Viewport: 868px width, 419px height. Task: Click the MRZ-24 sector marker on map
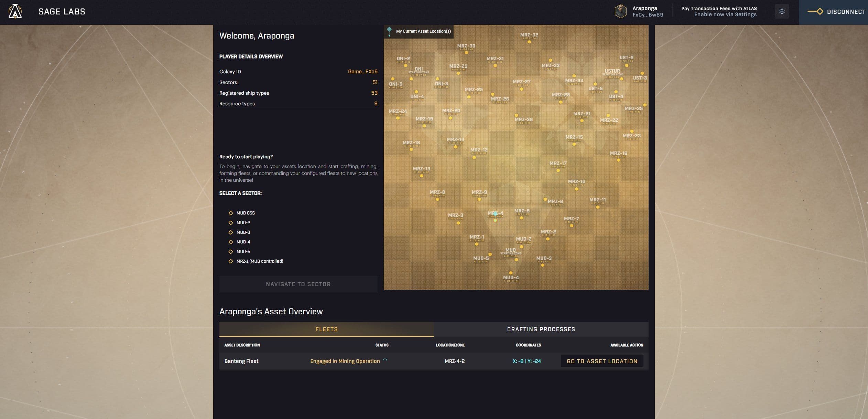[398, 118]
